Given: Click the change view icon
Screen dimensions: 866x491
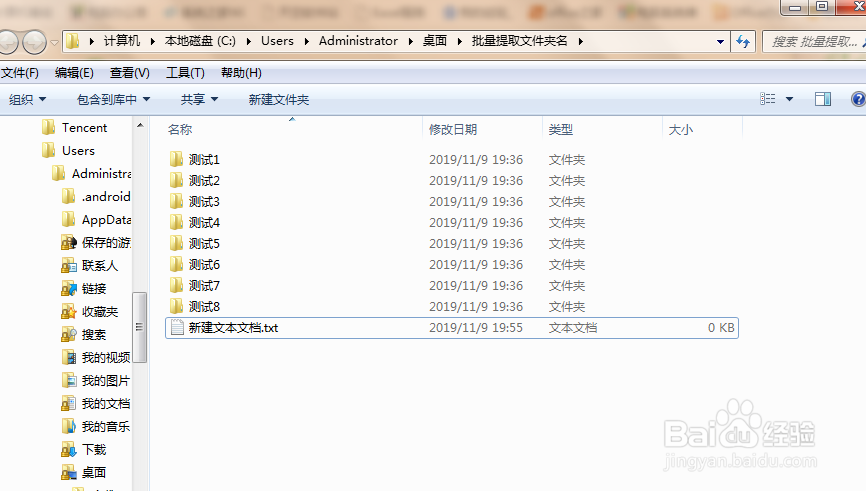Looking at the screenshot, I should [767, 99].
